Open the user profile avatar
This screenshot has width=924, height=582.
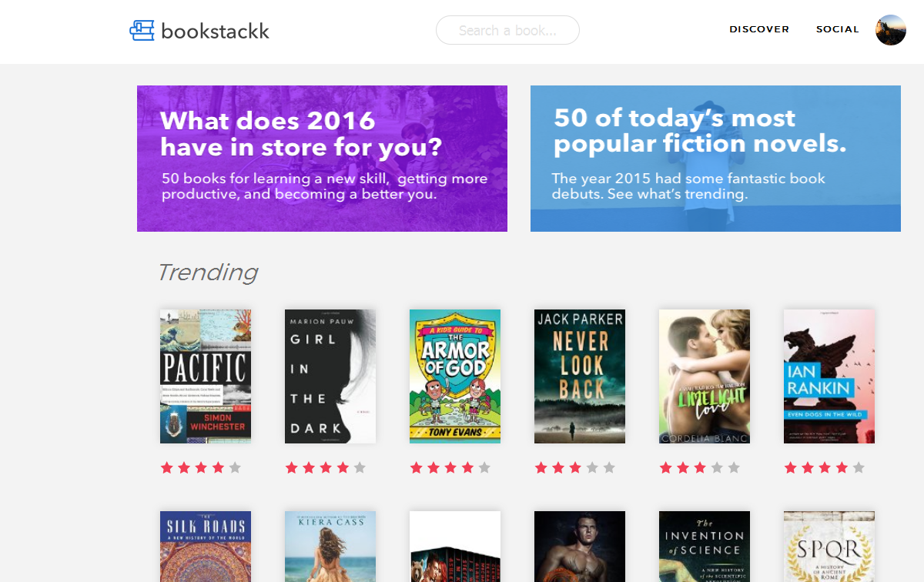tap(890, 30)
